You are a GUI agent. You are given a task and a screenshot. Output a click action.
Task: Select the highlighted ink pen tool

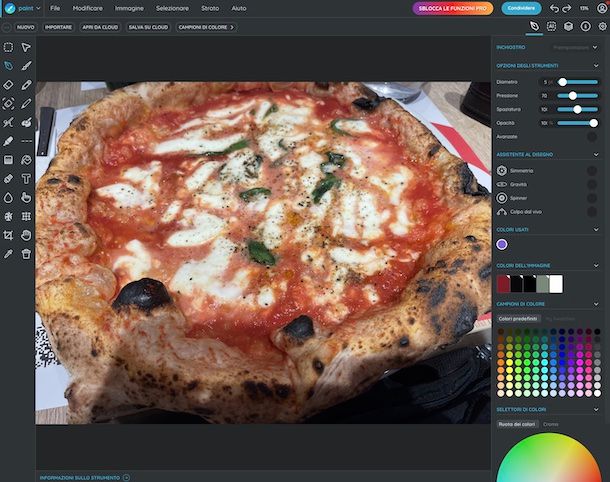coord(8,66)
